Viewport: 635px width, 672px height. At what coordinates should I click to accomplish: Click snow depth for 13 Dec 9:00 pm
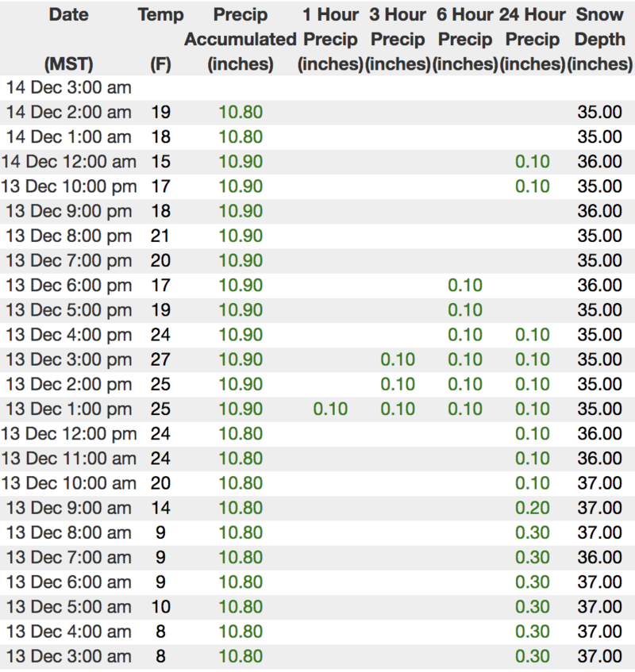click(x=599, y=212)
